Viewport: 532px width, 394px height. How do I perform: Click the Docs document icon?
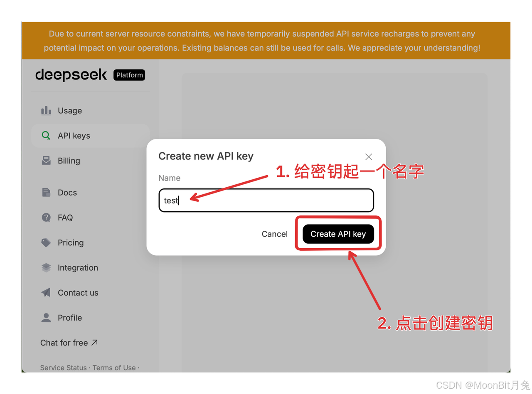tap(46, 192)
